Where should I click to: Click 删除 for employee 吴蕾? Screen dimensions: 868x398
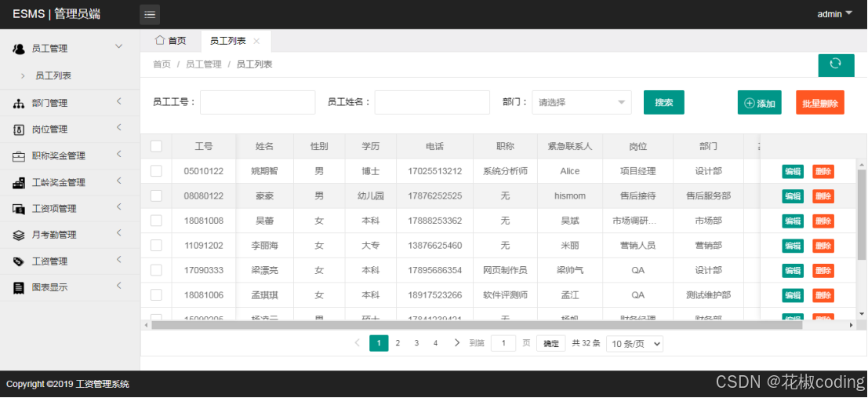(x=823, y=221)
